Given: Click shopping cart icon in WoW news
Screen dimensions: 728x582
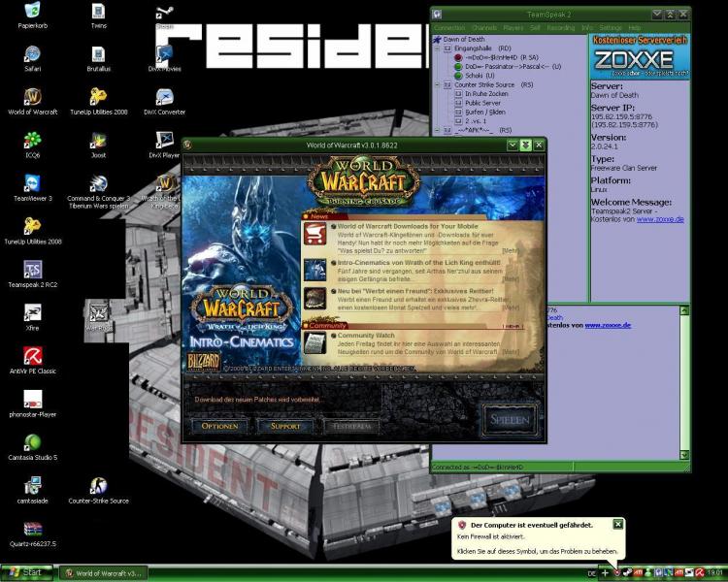Looking at the screenshot, I should [x=315, y=234].
